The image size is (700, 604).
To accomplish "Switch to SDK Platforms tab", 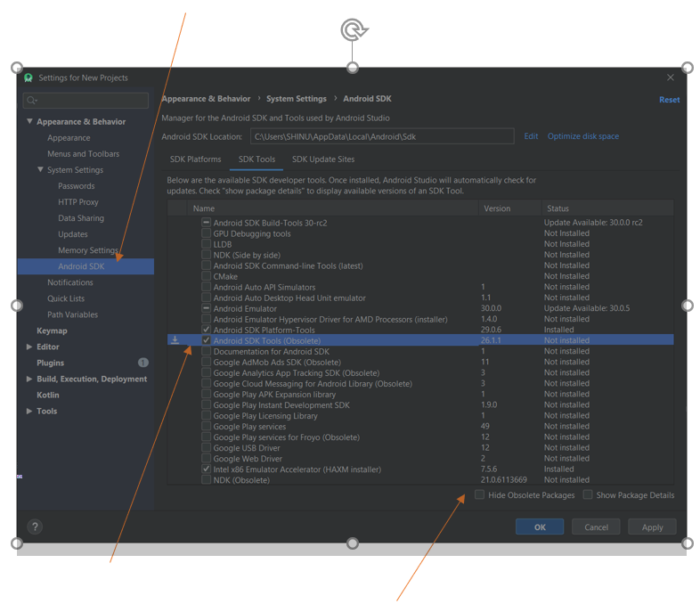I will point(196,159).
